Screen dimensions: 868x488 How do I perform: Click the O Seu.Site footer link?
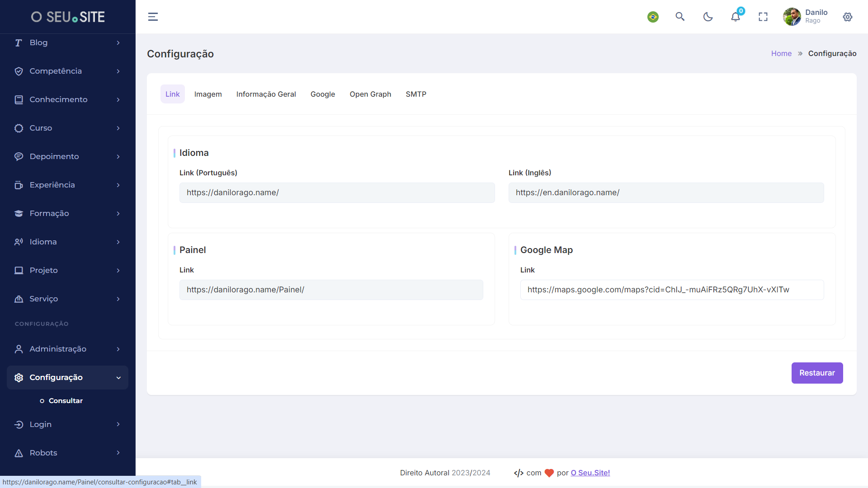590,473
